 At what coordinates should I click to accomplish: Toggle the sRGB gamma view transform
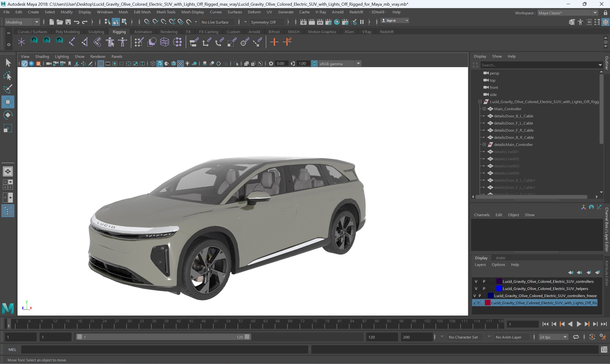click(314, 64)
